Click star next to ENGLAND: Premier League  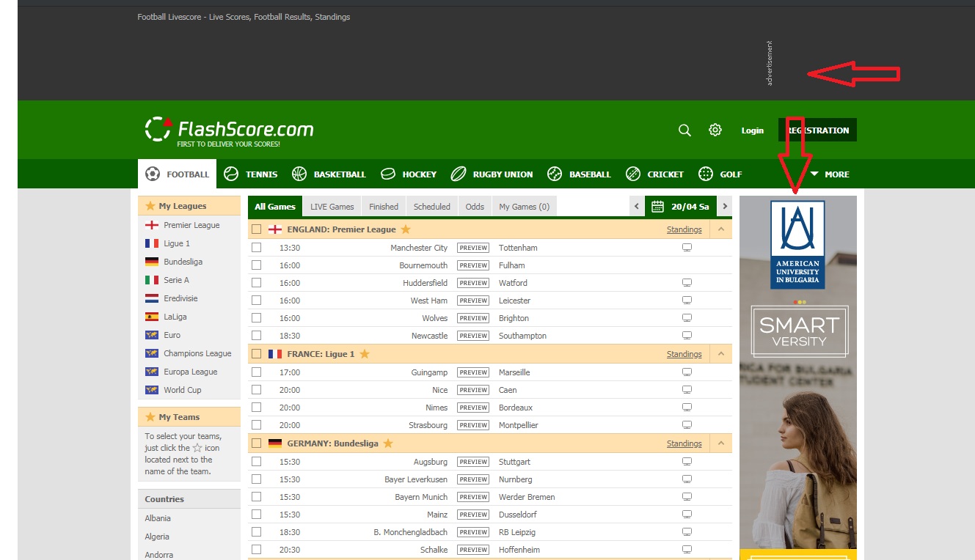click(x=406, y=229)
